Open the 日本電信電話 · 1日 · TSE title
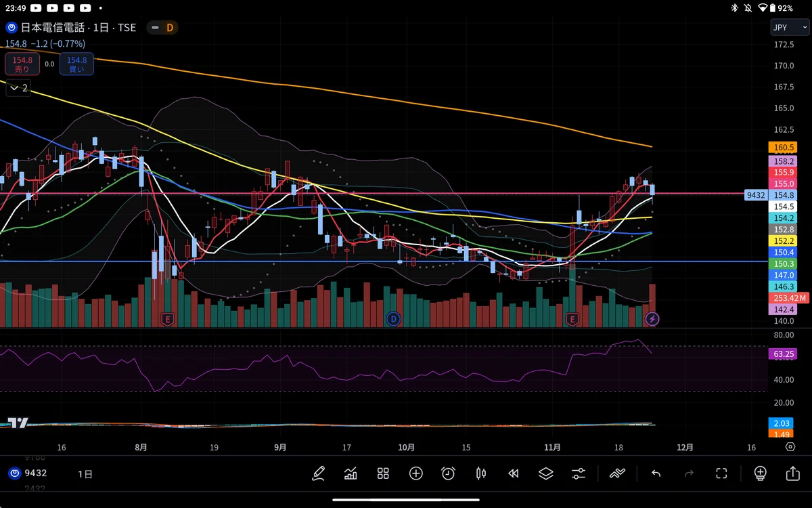The height and width of the screenshot is (508, 812). 78,28
